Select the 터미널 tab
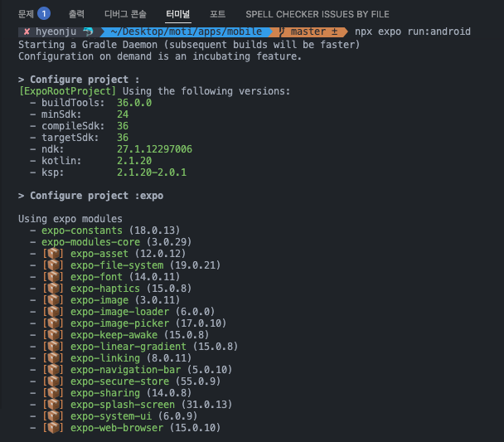 (x=177, y=14)
